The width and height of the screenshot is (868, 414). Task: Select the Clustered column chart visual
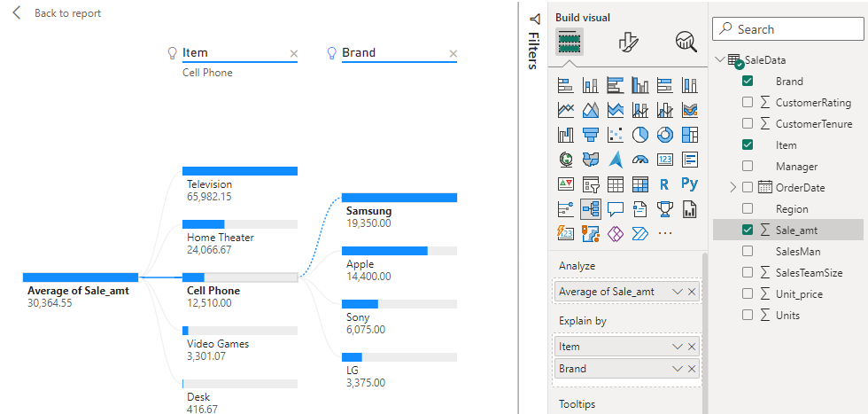coord(640,85)
